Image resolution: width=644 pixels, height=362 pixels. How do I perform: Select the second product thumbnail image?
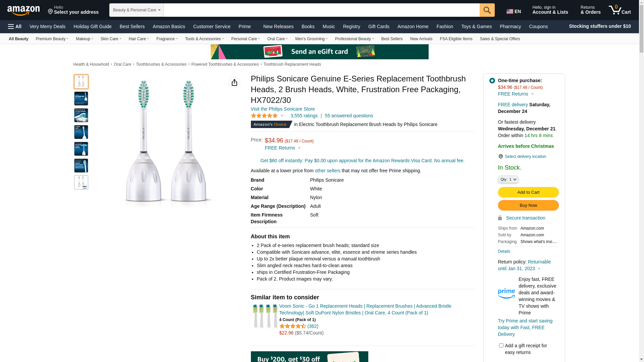[x=81, y=99]
